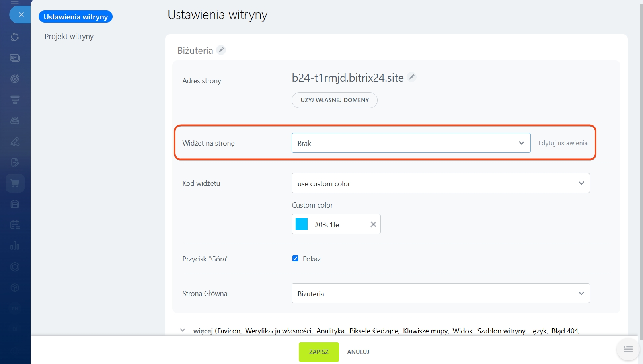Click the UŻYJ WŁASNEJ DOMENY button
643x364 pixels.
pyautogui.click(x=334, y=100)
